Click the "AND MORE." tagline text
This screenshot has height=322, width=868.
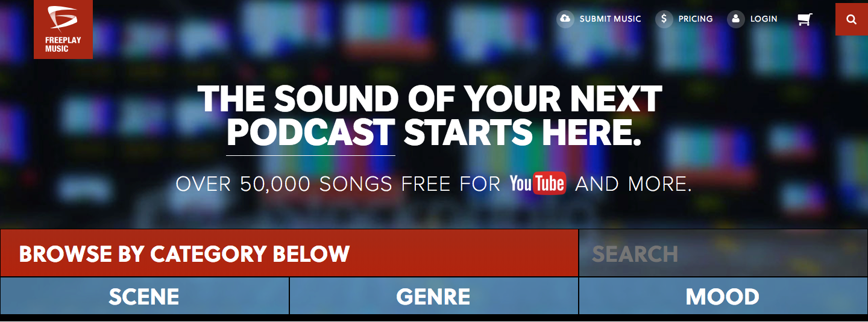coord(634,184)
